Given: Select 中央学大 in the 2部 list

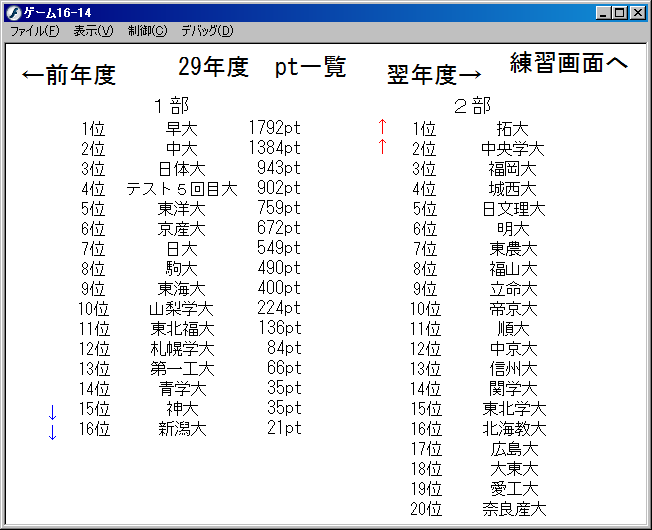Looking at the screenshot, I should pyautogui.click(x=512, y=148).
